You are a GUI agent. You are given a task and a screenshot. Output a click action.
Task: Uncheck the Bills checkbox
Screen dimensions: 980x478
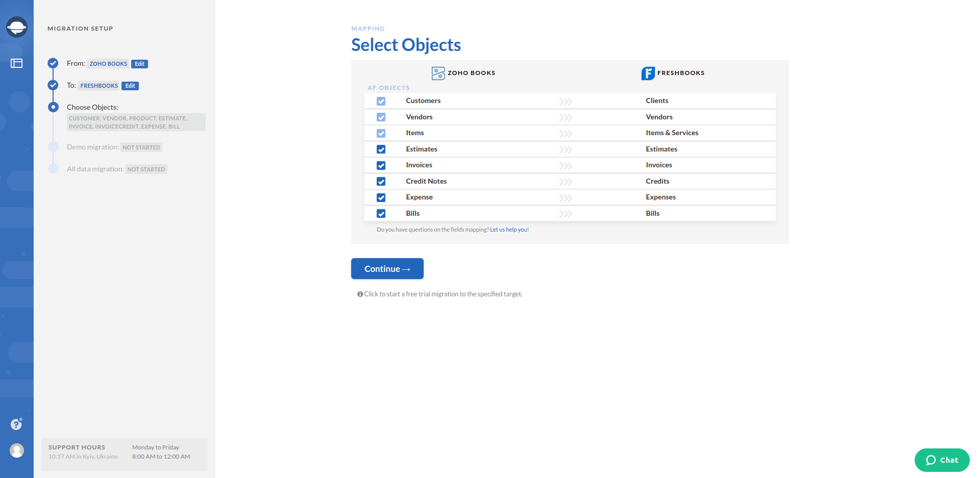(381, 214)
